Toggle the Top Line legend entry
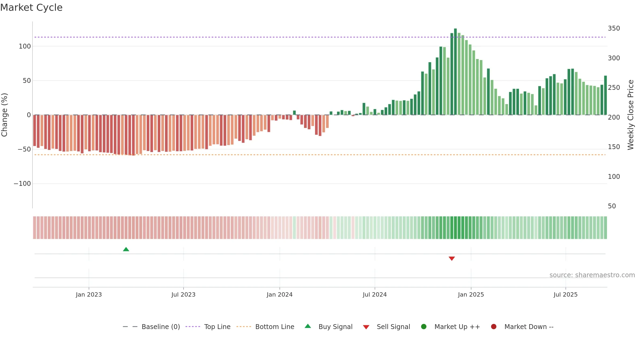Viewport: 644px width, 362px height. point(208,327)
